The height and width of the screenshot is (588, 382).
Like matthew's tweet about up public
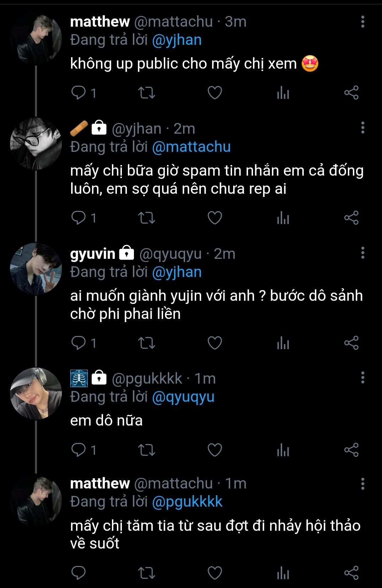point(215,93)
